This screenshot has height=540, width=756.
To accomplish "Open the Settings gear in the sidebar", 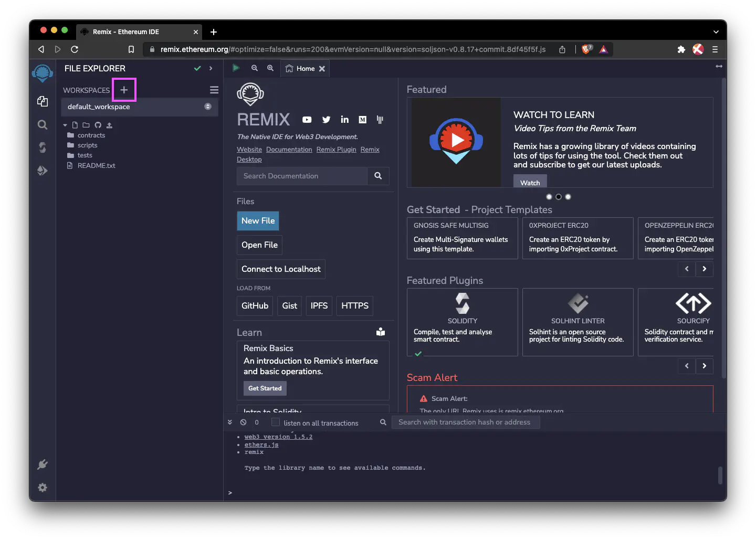I will (x=43, y=488).
